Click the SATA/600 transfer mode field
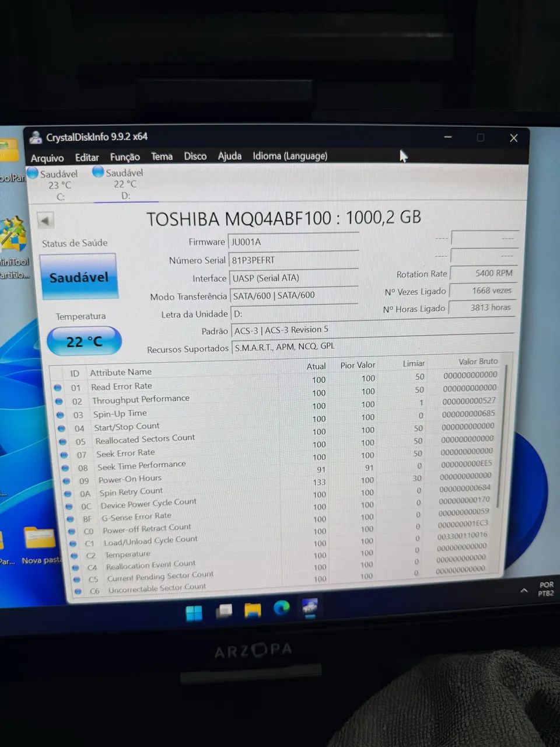 coord(294,295)
